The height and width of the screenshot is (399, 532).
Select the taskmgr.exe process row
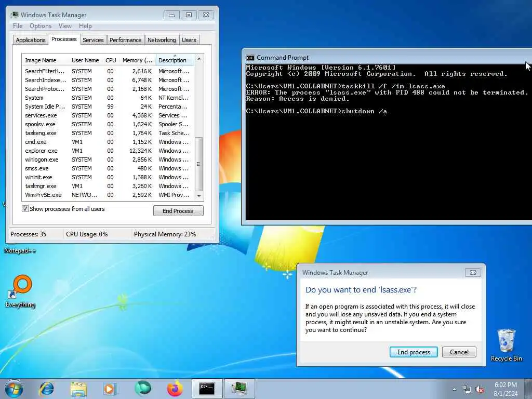coord(108,186)
